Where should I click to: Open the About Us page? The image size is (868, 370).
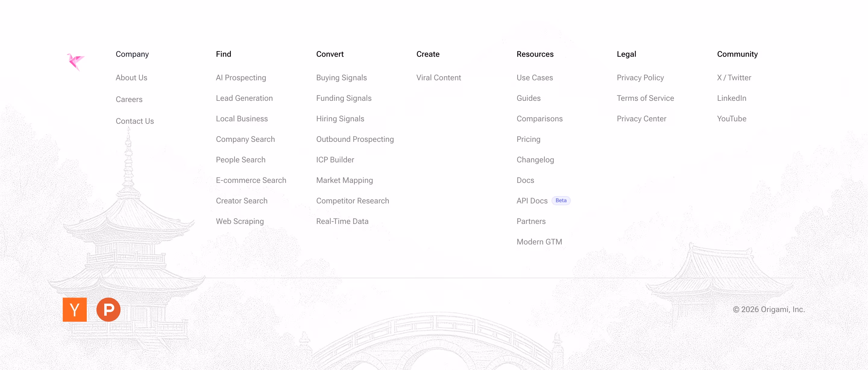(x=131, y=78)
